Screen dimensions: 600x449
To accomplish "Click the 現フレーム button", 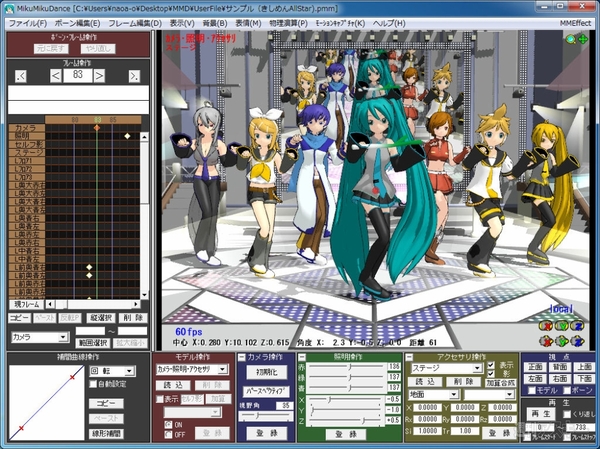I will click(26, 304).
